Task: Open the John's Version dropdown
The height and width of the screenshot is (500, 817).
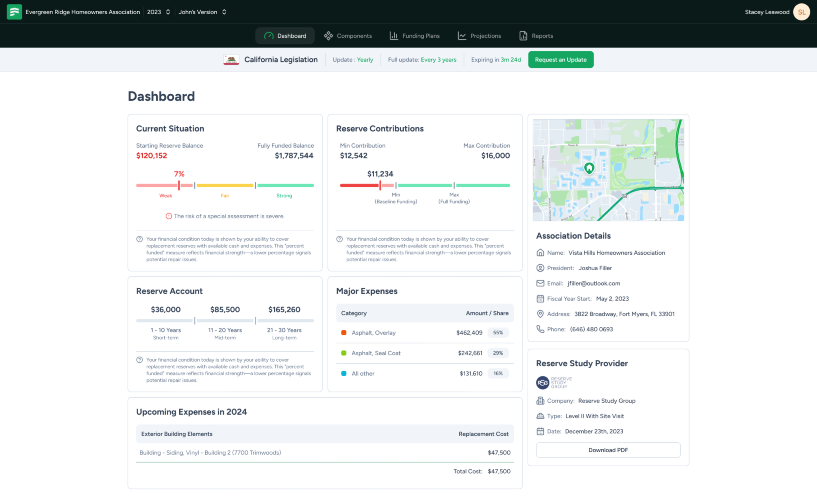Action: [202, 12]
